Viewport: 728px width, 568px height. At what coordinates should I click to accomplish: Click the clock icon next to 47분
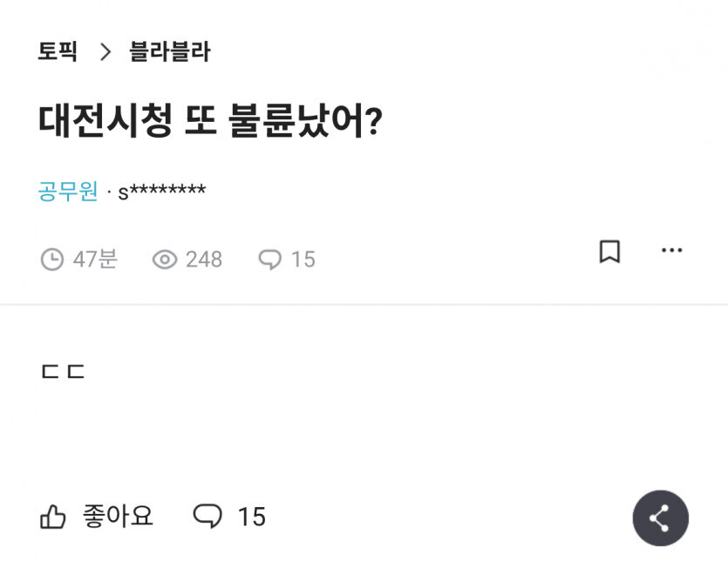52,259
